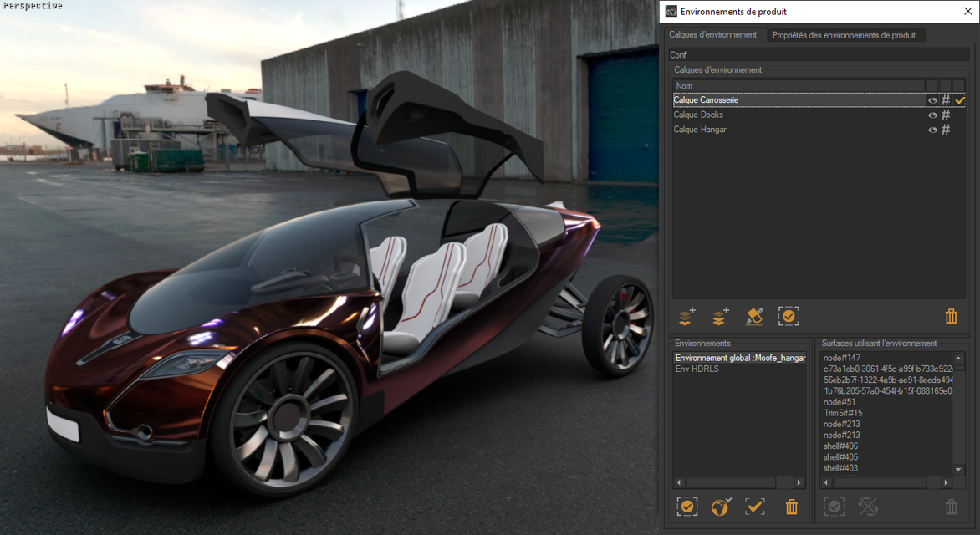Click the orange check on Calque Carrosserie row

[960, 99]
